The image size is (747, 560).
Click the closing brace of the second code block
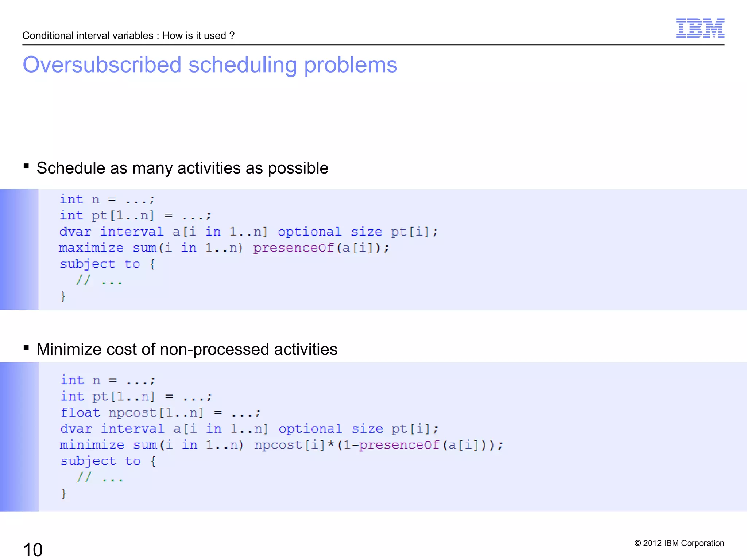click(x=64, y=494)
